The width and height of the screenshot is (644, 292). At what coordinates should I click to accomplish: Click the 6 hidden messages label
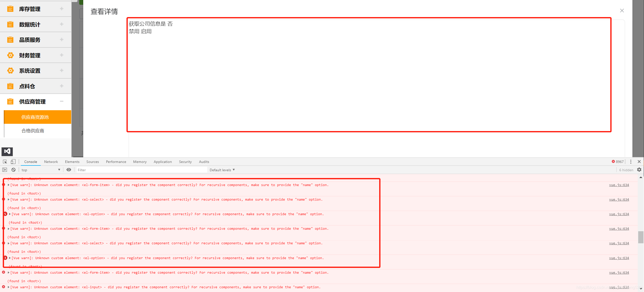point(626,170)
